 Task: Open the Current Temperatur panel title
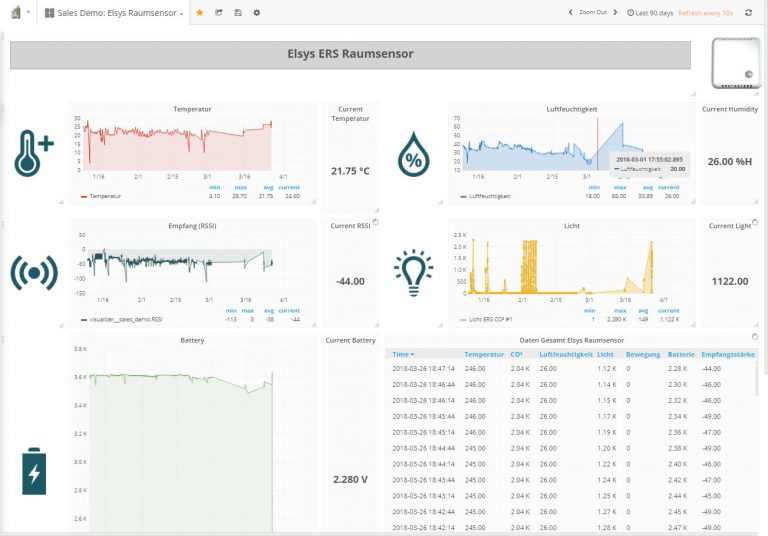pos(350,114)
